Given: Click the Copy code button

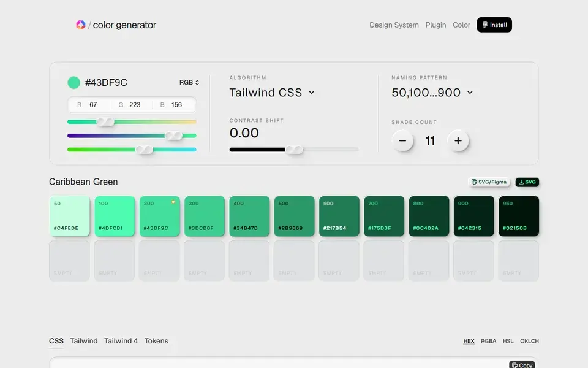Looking at the screenshot, I should [522, 365].
